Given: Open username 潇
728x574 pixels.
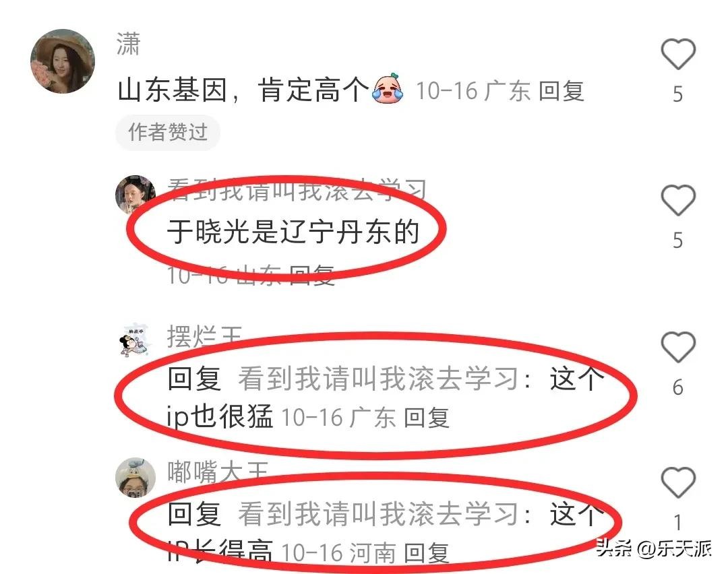Looking at the screenshot, I should point(128,44).
